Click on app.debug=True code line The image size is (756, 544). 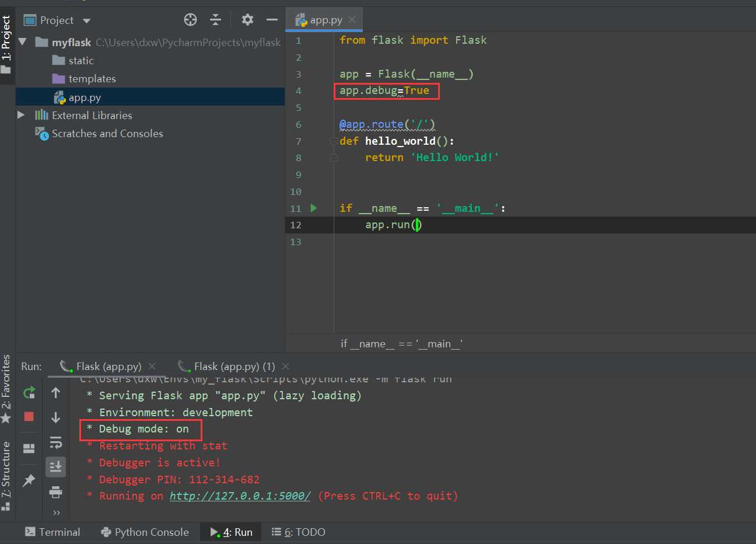(384, 91)
